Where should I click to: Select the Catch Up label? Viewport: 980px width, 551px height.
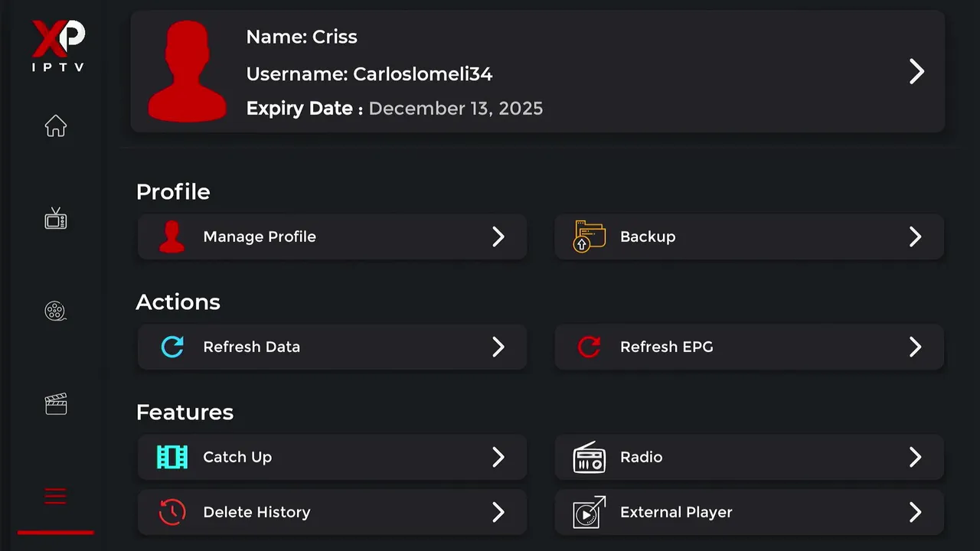click(237, 457)
